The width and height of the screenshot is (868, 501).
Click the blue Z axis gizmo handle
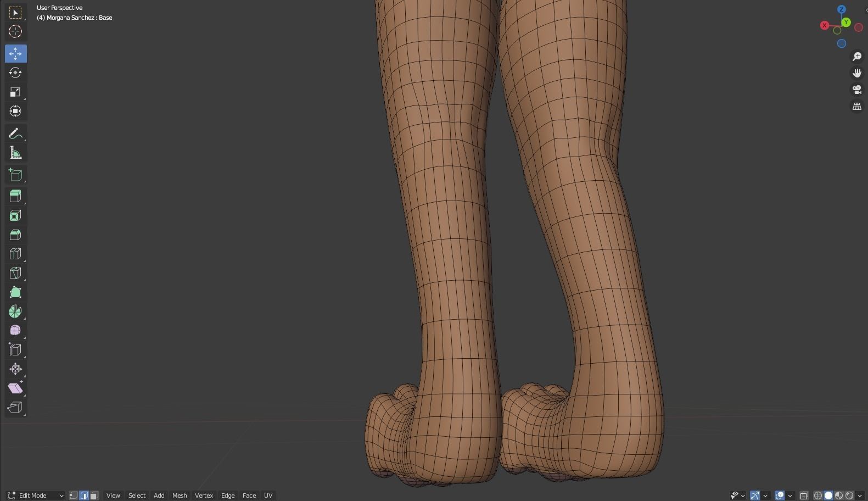tap(842, 9)
